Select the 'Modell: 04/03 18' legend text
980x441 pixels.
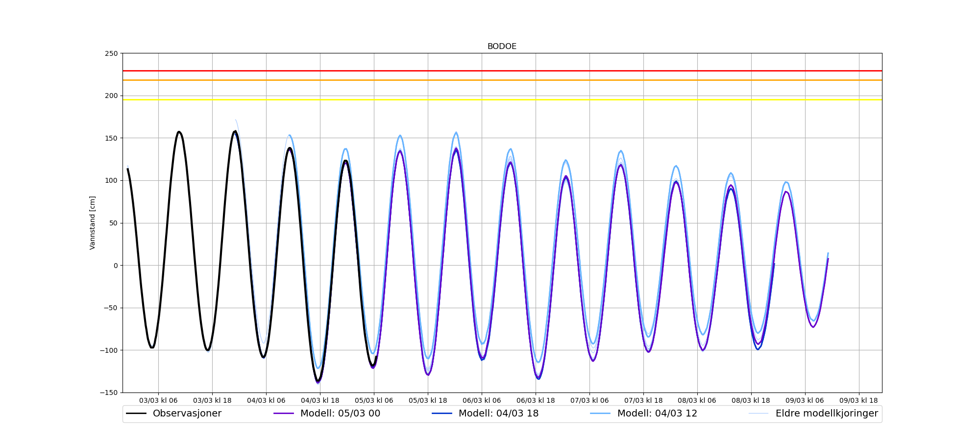[498, 414]
